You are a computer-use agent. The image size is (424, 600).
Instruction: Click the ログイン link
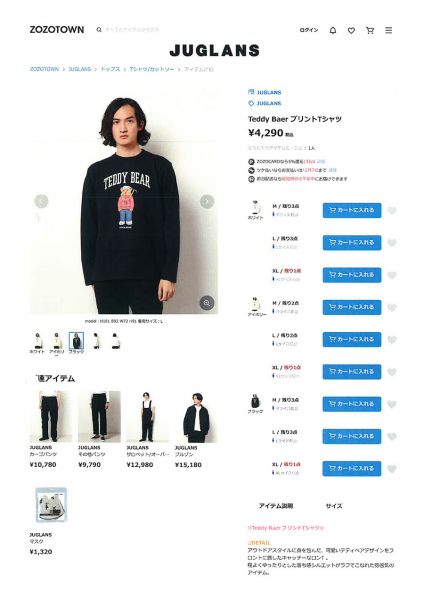(309, 30)
